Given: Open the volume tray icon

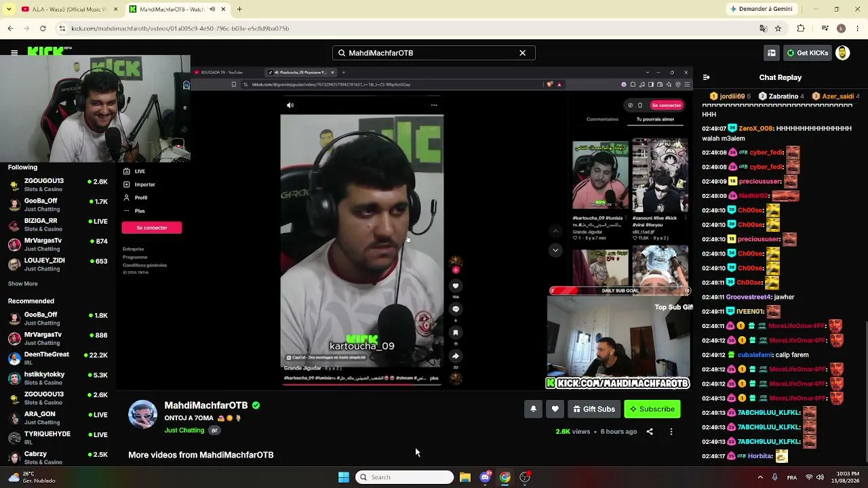Looking at the screenshot, I should pyautogui.click(x=820, y=477).
